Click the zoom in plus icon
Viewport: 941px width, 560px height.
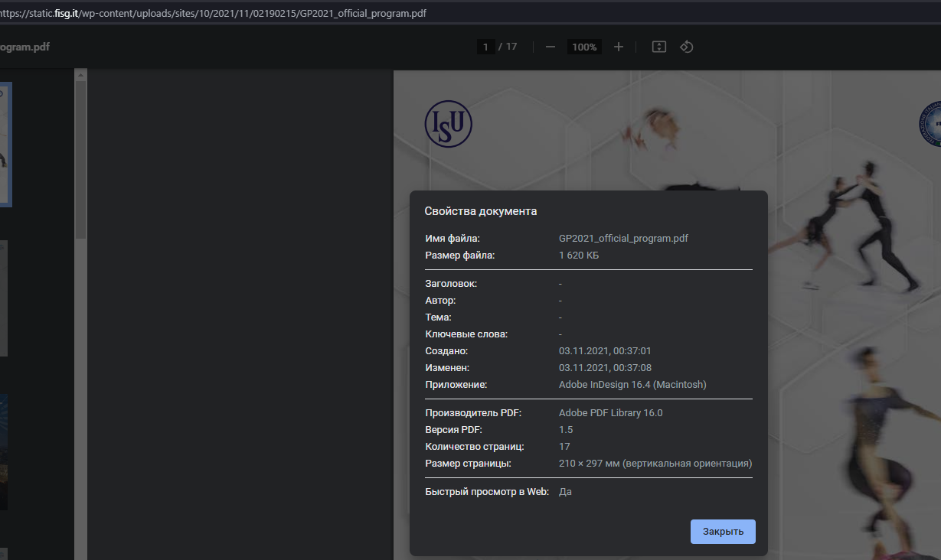pyautogui.click(x=619, y=47)
